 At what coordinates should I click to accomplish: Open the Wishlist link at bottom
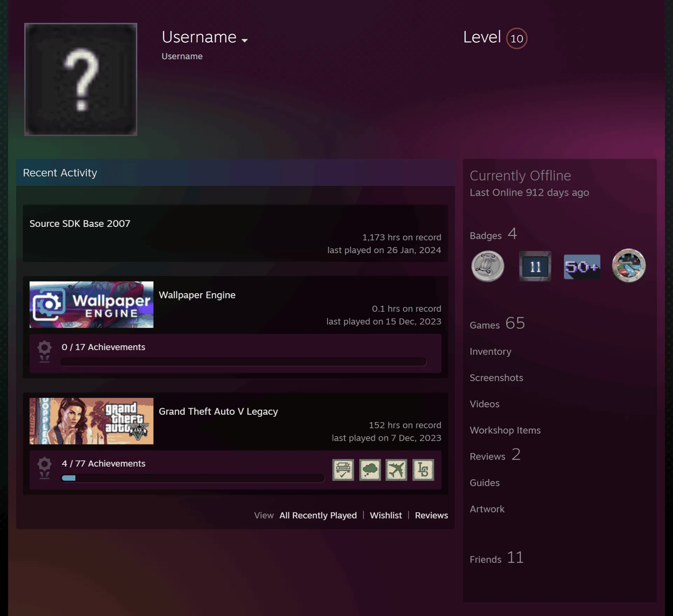(x=386, y=515)
